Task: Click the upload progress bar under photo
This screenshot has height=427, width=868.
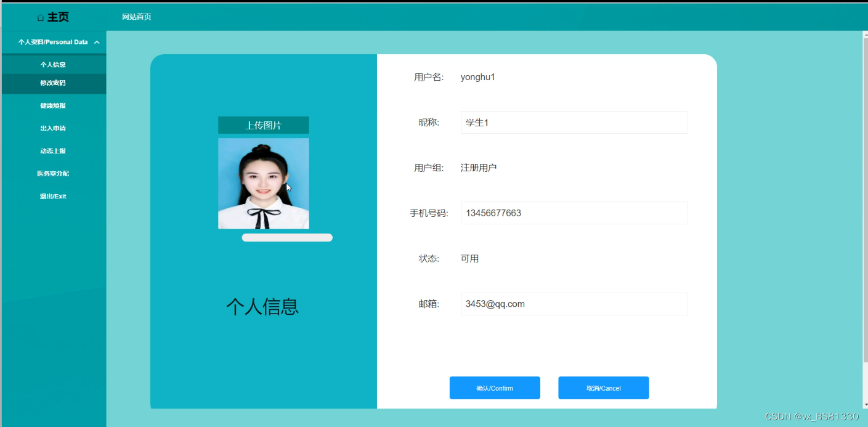Action: (x=287, y=238)
